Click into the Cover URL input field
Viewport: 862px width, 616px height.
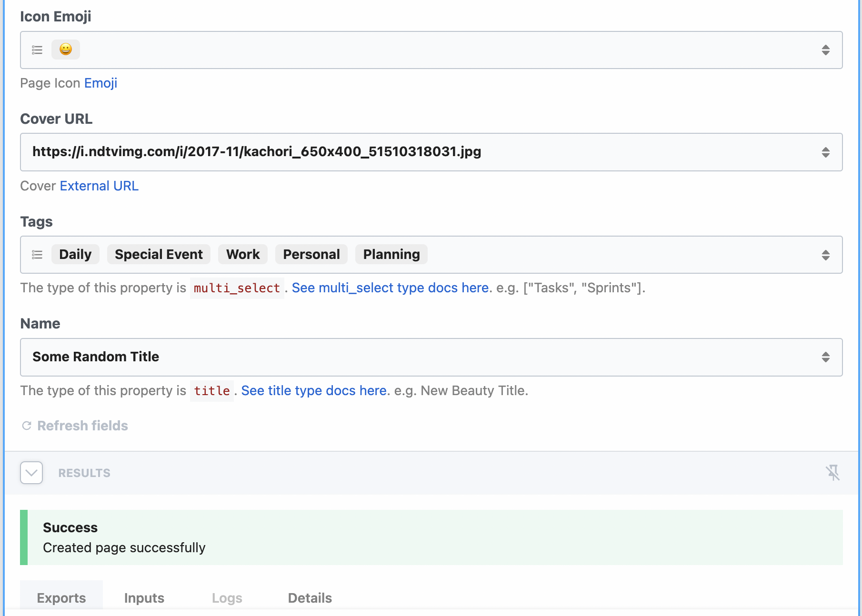click(x=431, y=152)
